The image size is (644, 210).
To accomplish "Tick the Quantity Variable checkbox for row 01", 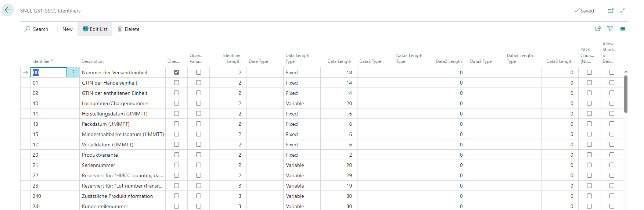I will click(198, 83).
